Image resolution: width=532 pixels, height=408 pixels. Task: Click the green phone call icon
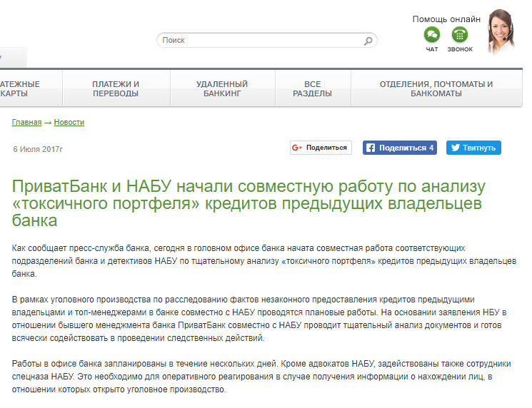[460, 34]
